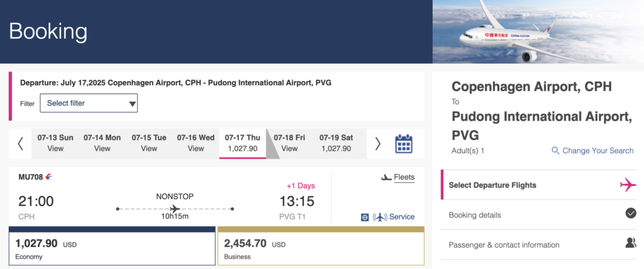Click the next dates right arrow
This screenshot has height=269, width=644.
pos(377,144)
